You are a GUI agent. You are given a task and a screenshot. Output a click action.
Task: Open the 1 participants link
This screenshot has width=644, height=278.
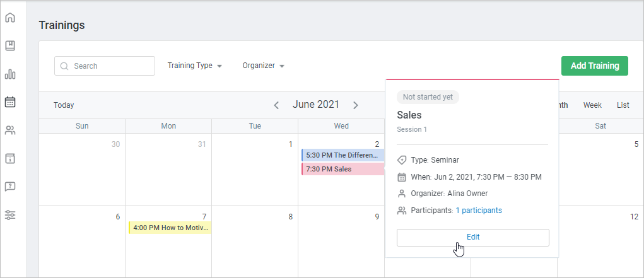(x=479, y=211)
